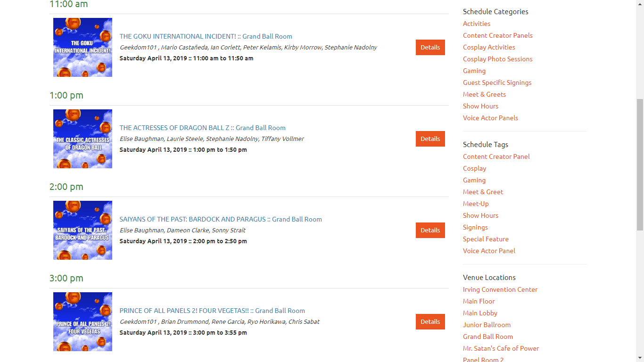Filter schedule by Voice Actor Panels category
Viewport: 644px width, 362px height.
pos(490,118)
